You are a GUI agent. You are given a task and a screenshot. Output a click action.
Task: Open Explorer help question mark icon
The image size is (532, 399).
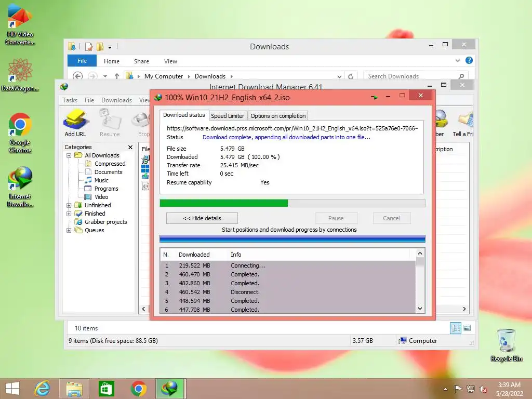coord(469,60)
